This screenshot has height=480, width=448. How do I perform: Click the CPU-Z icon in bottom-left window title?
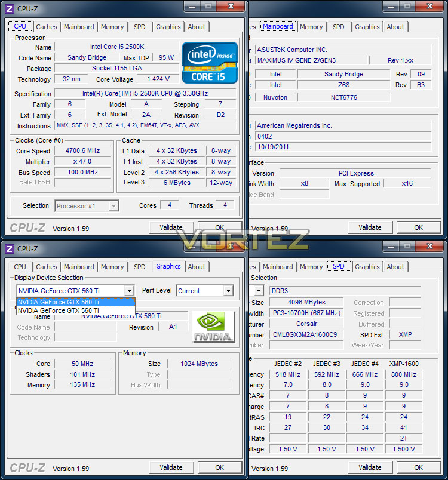tap(10, 248)
